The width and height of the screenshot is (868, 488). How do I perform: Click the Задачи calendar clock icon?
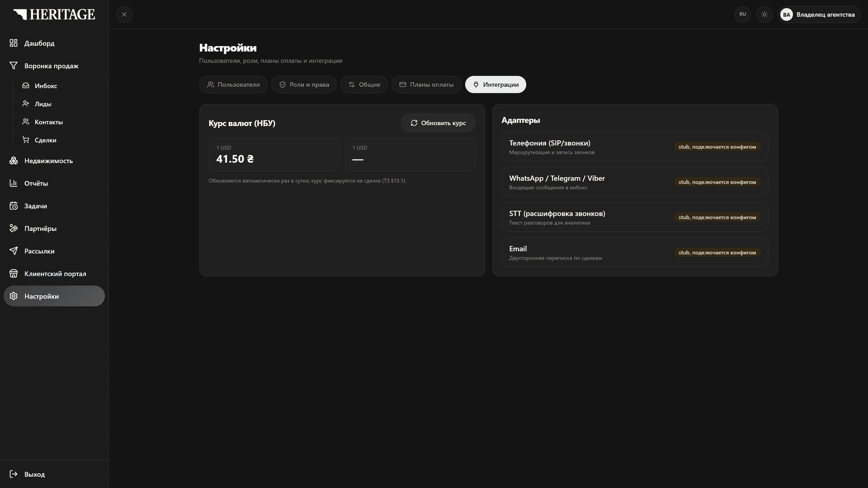click(14, 206)
